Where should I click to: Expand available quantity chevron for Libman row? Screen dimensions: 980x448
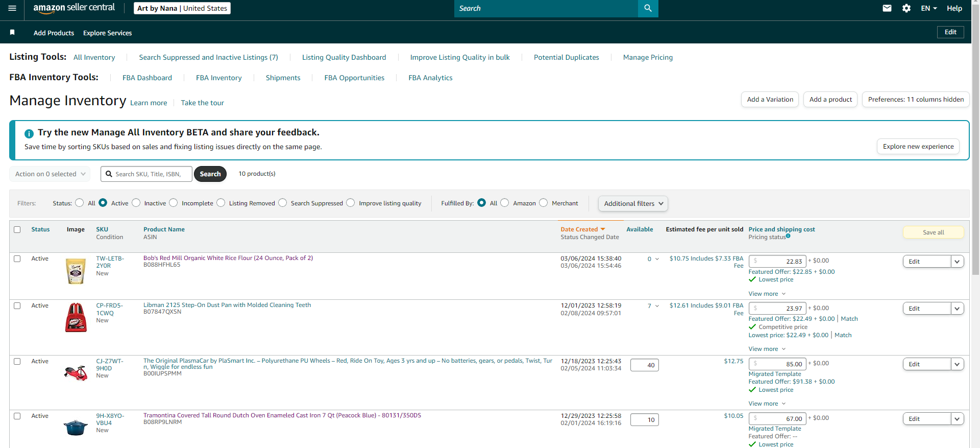click(657, 306)
